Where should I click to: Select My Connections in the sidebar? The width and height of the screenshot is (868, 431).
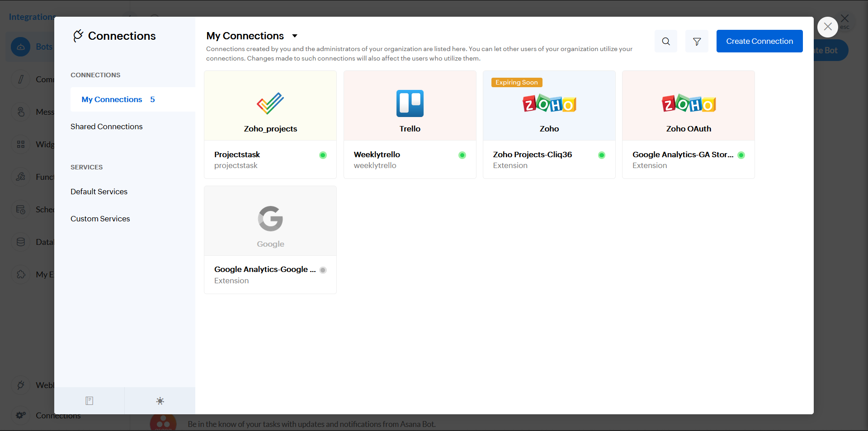pos(133,99)
